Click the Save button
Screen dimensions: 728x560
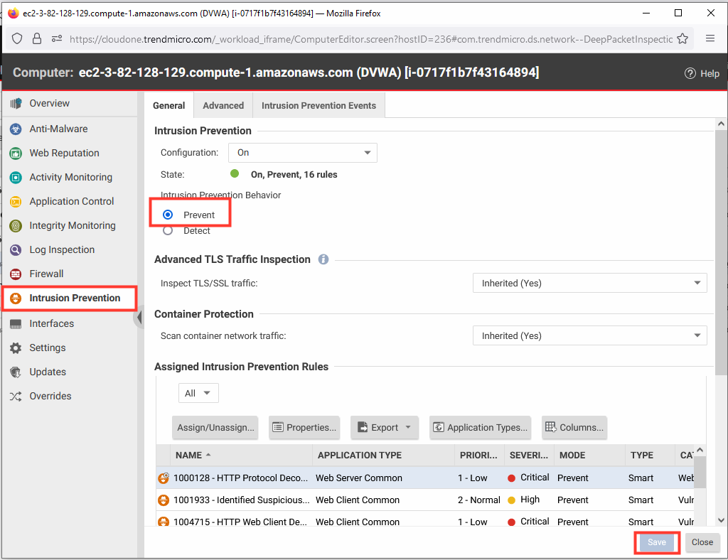pyautogui.click(x=656, y=542)
